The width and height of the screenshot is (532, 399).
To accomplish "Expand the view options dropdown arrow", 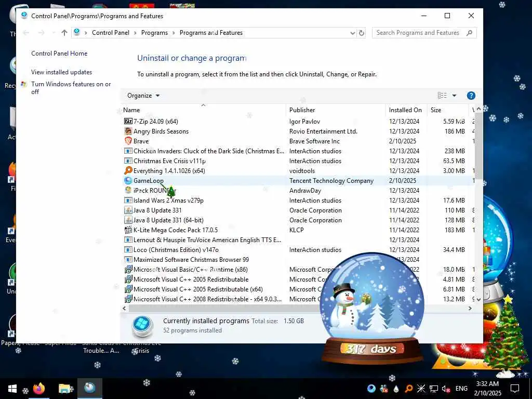I will click(x=454, y=96).
